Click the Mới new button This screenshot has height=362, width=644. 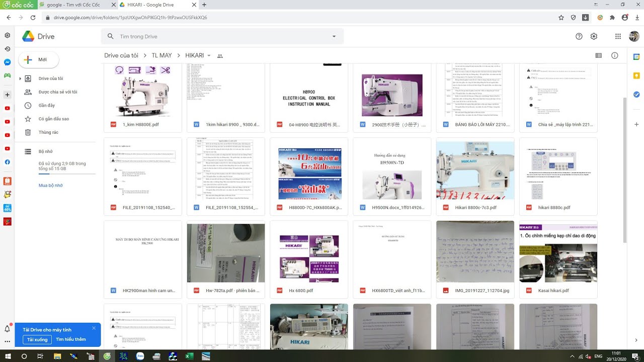(39, 59)
